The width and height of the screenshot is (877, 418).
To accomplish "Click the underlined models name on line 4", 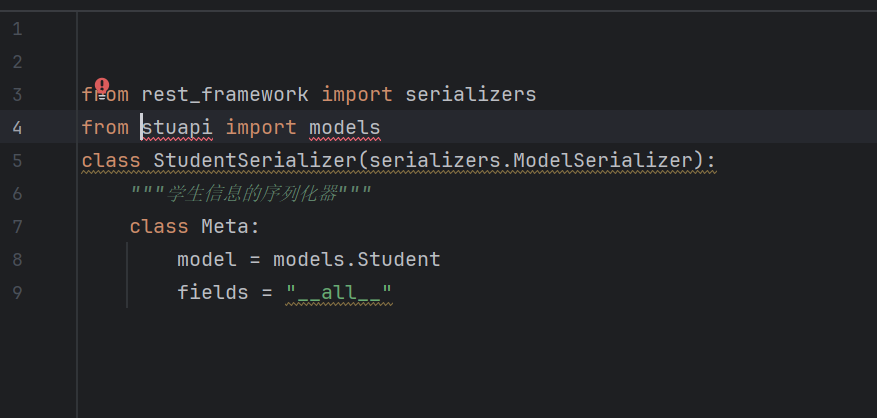I will 345,128.
